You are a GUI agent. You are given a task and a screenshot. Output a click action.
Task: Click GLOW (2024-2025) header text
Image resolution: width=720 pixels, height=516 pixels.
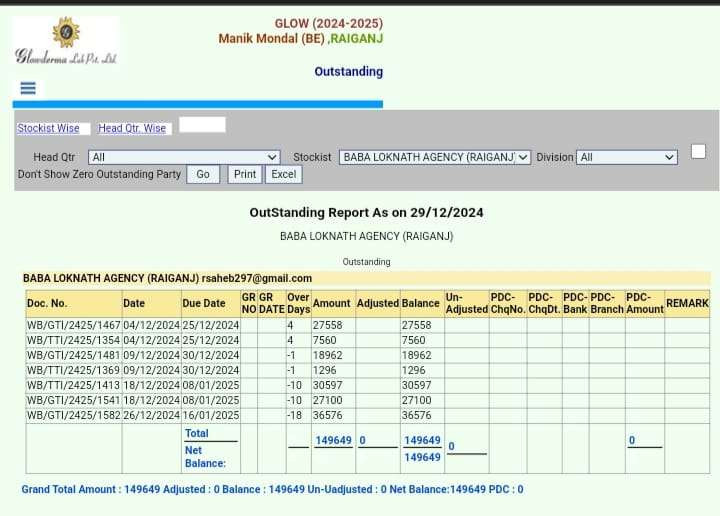pyautogui.click(x=329, y=23)
